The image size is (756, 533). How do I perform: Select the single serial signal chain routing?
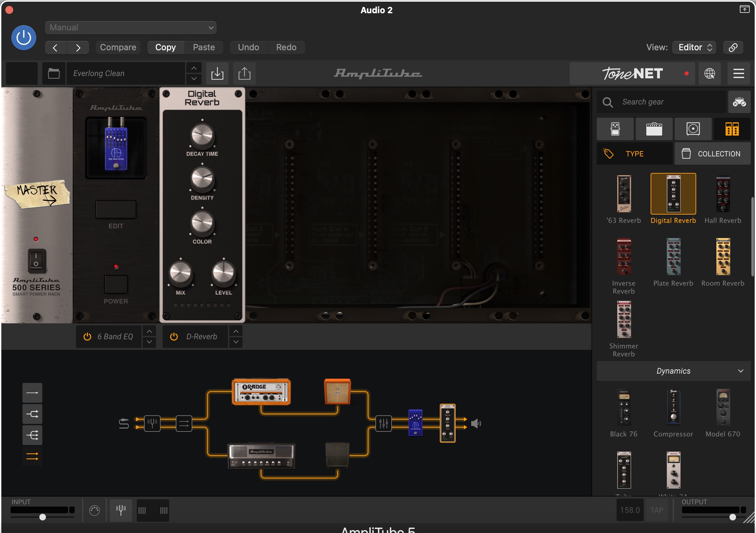(x=32, y=393)
